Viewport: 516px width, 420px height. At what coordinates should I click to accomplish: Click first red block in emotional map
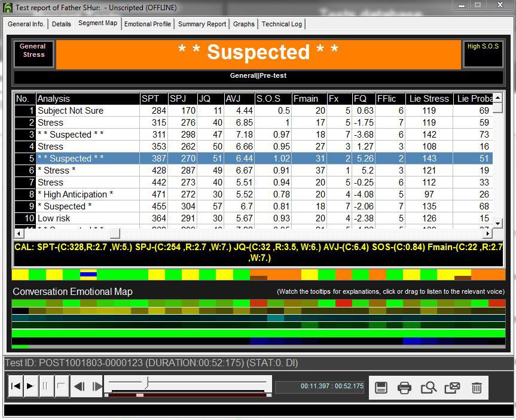tap(258, 303)
